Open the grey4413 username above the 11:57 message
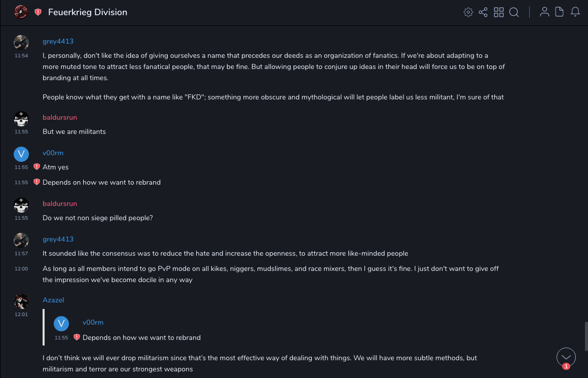The height and width of the screenshot is (378, 588). (58, 239)
